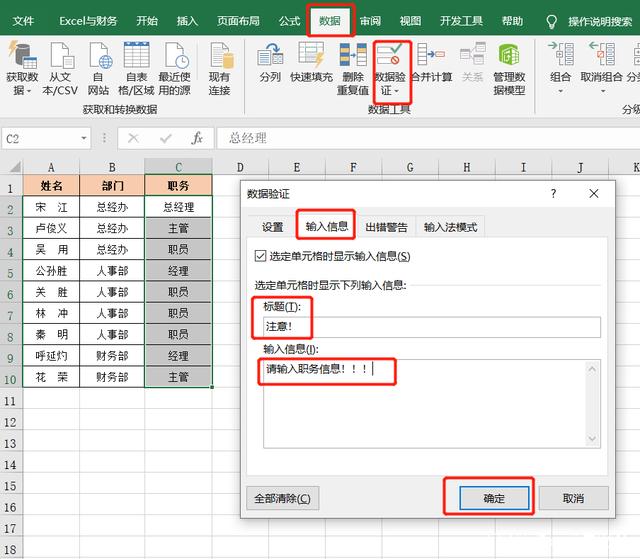Click 合并计算 (Consolidate) icon
Image resolution: width=640 pixels, height=559 pixels.
(431, 54)
